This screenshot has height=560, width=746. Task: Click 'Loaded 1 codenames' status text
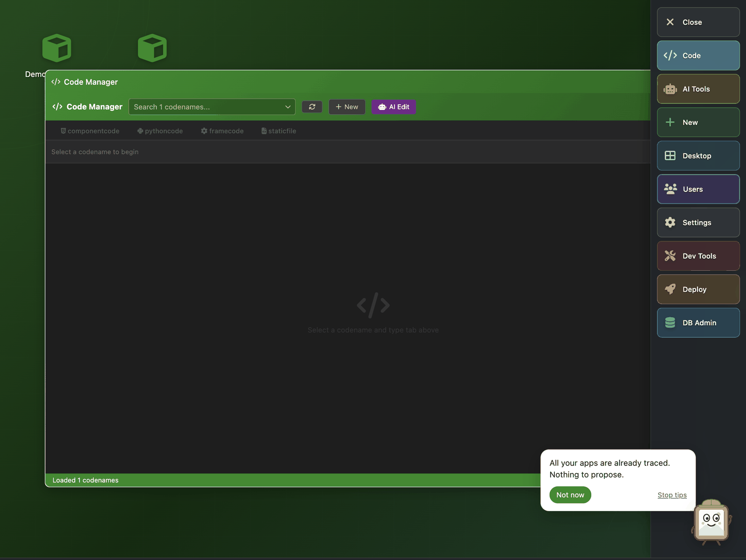[85, 480]
